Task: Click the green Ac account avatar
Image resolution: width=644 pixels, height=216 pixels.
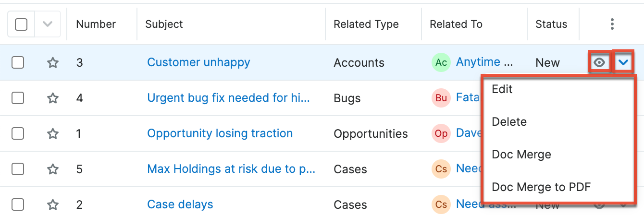Action: pos(441,62)
